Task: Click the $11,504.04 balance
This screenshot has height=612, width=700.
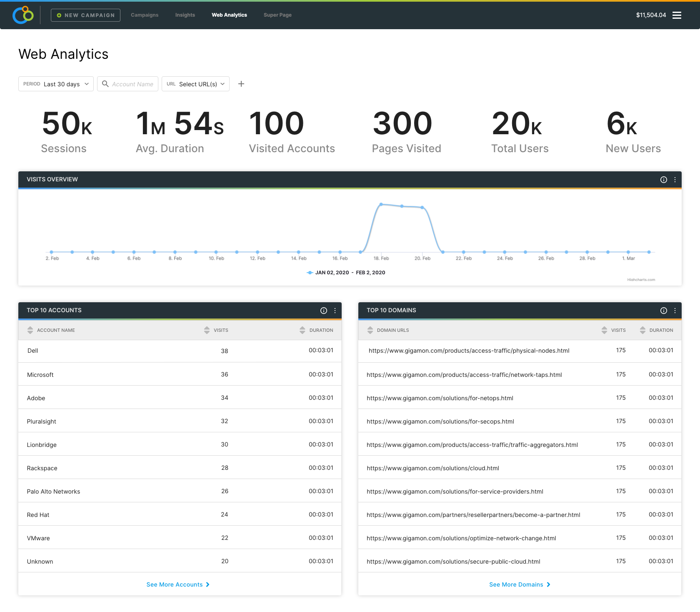Action: (651, 15)
